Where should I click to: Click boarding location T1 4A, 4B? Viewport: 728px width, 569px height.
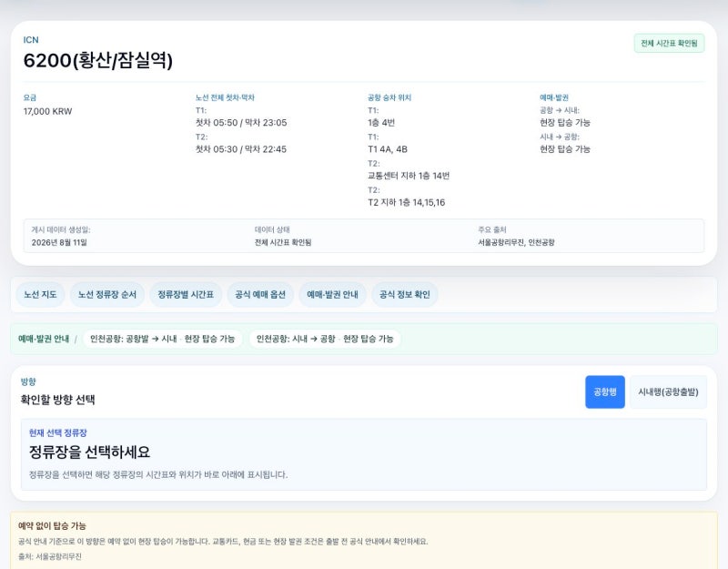click(388, 149)
